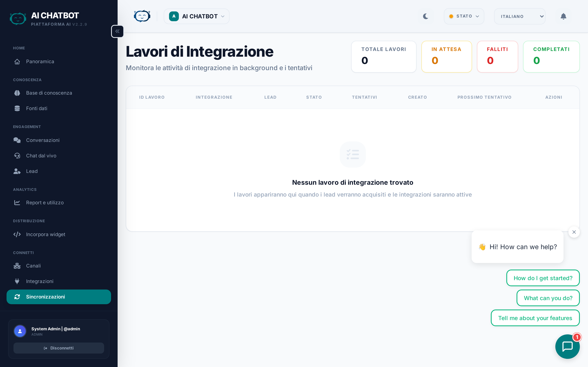Collapse the sidebar with the double-chevron button

coord(117,31)
